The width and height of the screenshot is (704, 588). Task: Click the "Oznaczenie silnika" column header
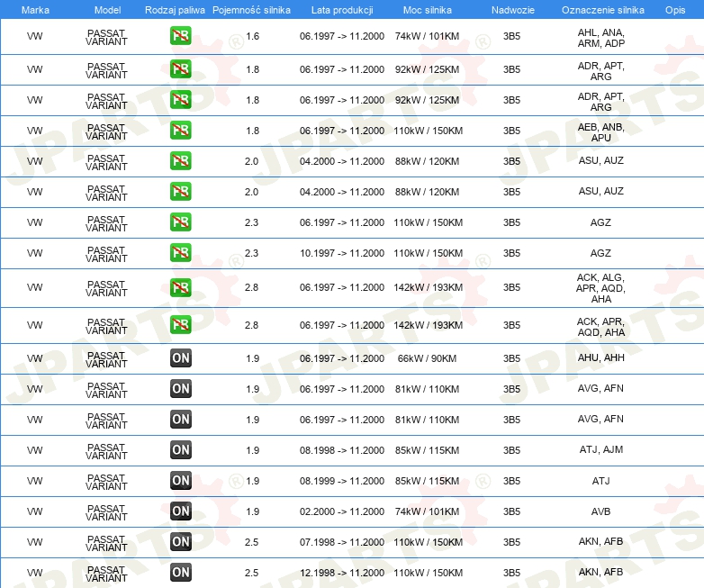(x=602, y=10)
